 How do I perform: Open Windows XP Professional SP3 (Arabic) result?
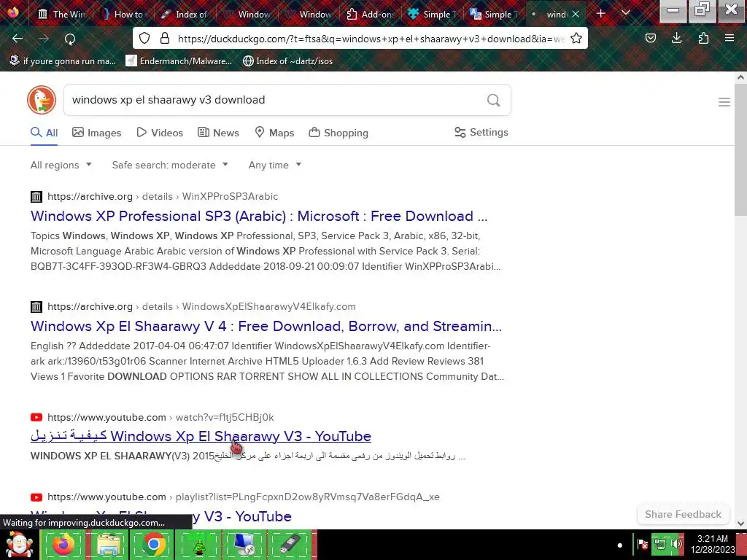(x=259, y=216)
